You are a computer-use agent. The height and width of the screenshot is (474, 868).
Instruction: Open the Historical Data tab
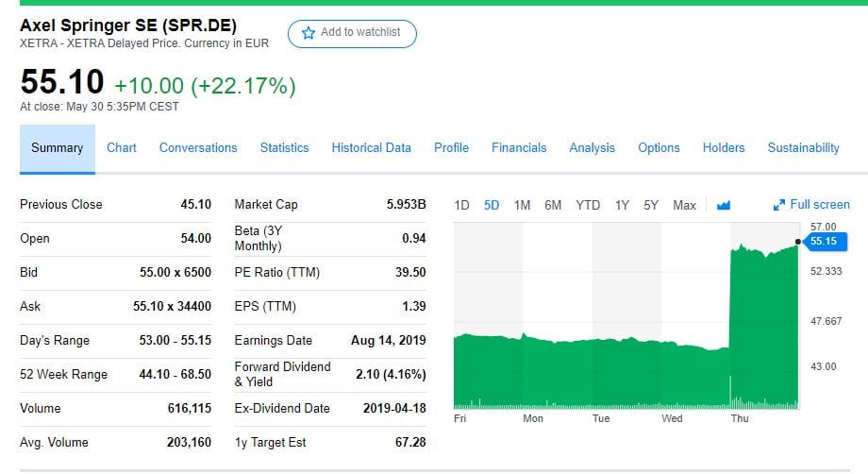[372, 148]
